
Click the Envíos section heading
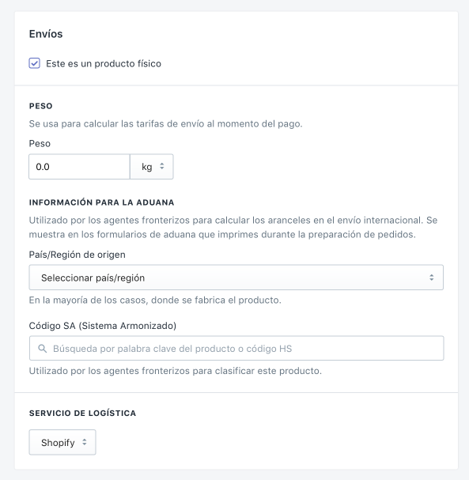46,34
